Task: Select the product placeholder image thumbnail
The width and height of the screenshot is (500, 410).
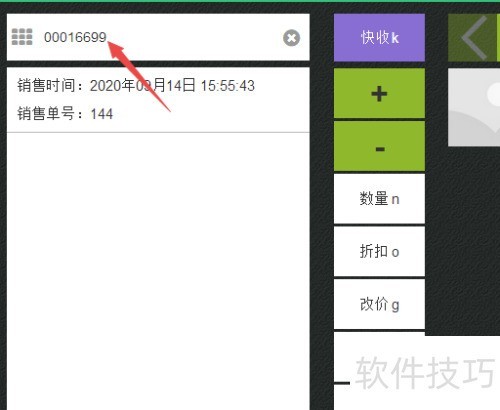Action: coord(474,107)
